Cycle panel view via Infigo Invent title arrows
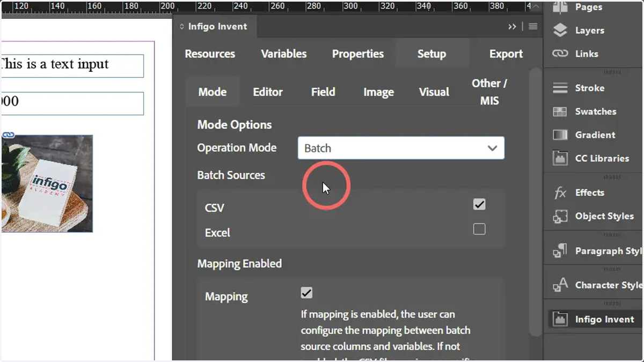This screenshot has height=362, width=644. point(181,26)
